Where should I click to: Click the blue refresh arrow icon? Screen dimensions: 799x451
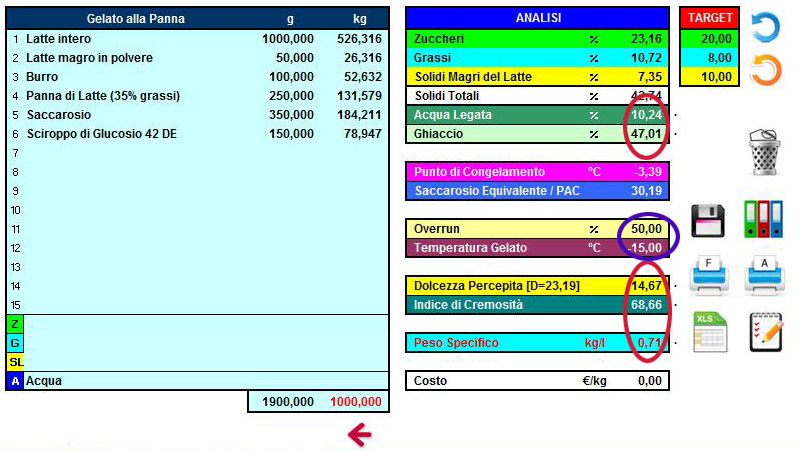(x=765, y=27)
